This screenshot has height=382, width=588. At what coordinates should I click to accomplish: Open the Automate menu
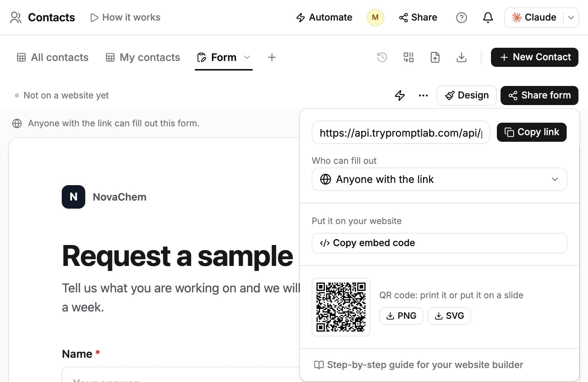click(x=324, y=17)
